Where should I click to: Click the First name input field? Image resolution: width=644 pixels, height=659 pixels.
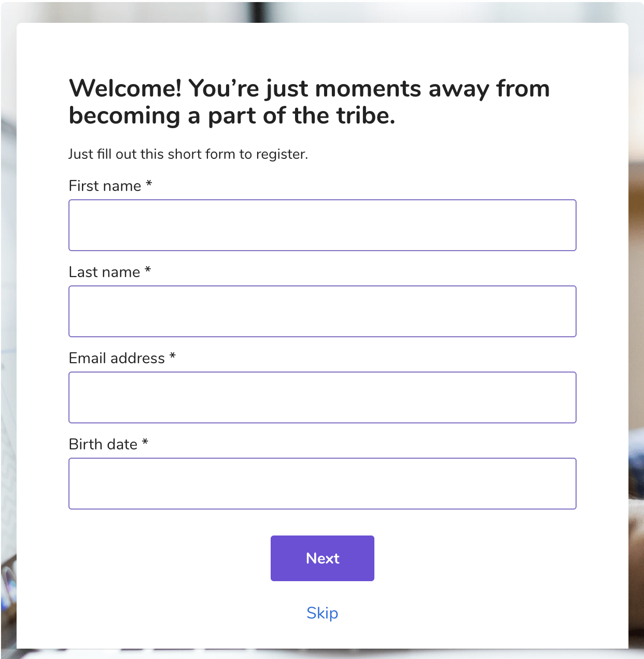[x=322, y=225]
